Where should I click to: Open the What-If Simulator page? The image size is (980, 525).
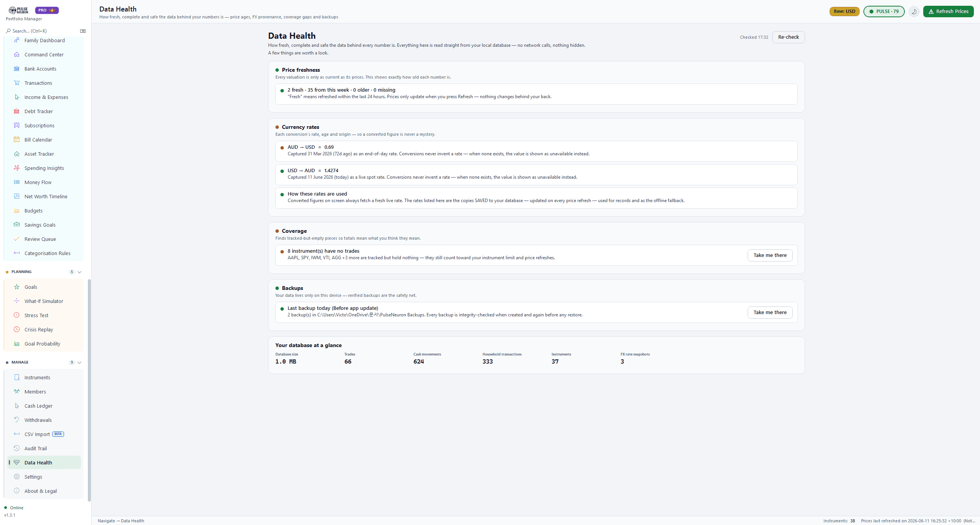[x=44, y=301]
